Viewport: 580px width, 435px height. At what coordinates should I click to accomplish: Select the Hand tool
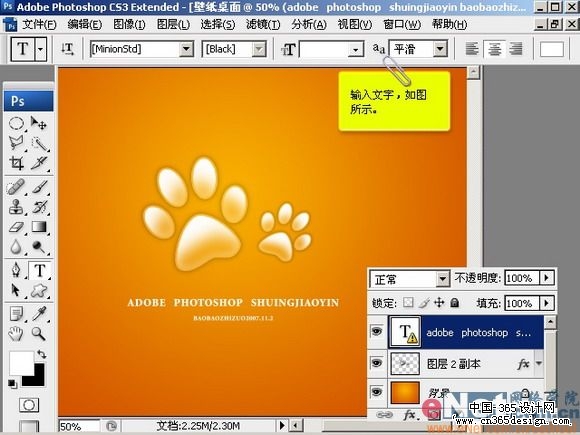point(16,334)
